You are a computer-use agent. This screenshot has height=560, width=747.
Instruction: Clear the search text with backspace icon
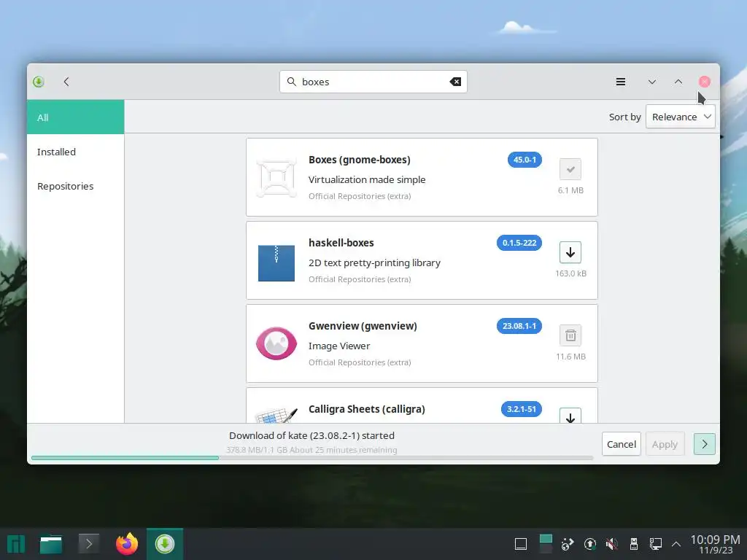(455, 82)
